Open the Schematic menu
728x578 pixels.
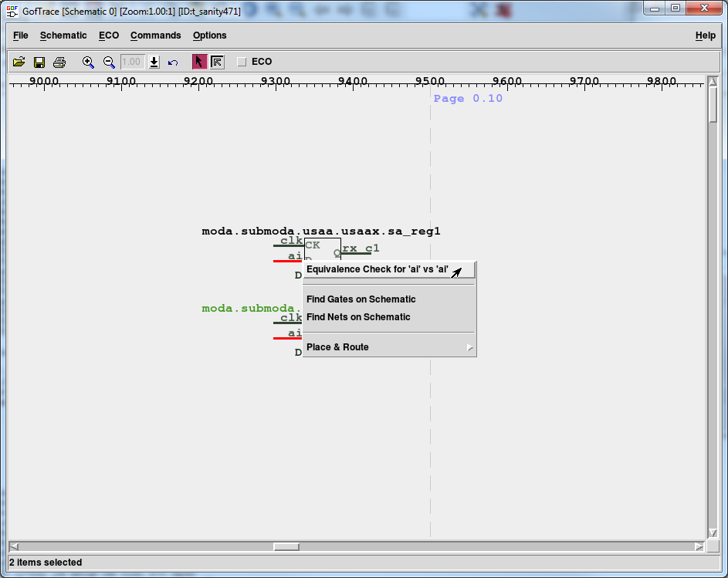pyautogui.click(x=63, y=35)
